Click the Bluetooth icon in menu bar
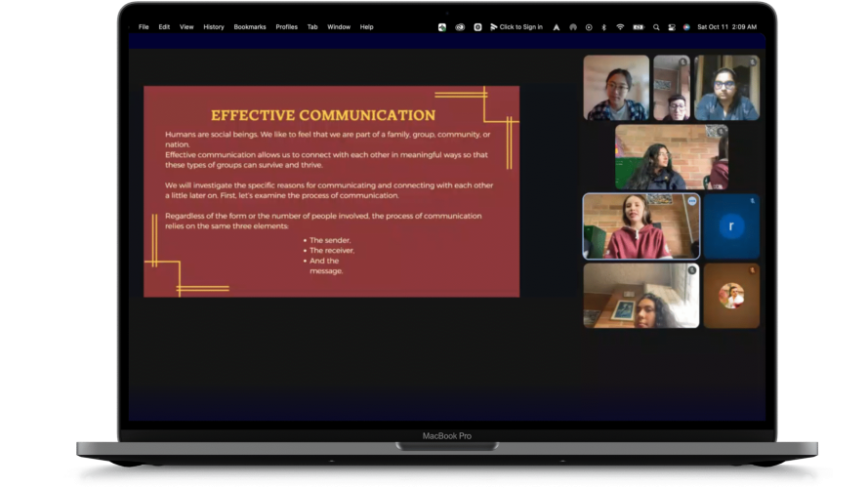The width and height of the screenshot is (868, 488). pyautogui.click(x=603, y=27)
